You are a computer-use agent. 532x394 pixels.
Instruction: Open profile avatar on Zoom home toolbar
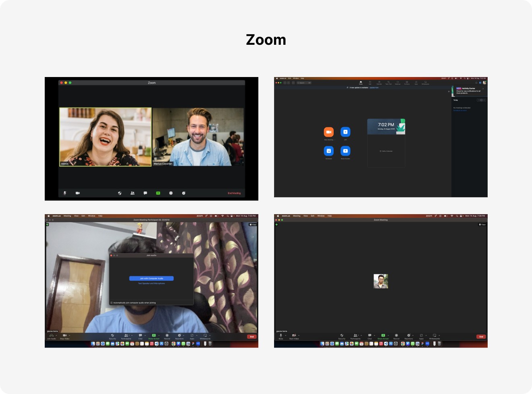484,83
